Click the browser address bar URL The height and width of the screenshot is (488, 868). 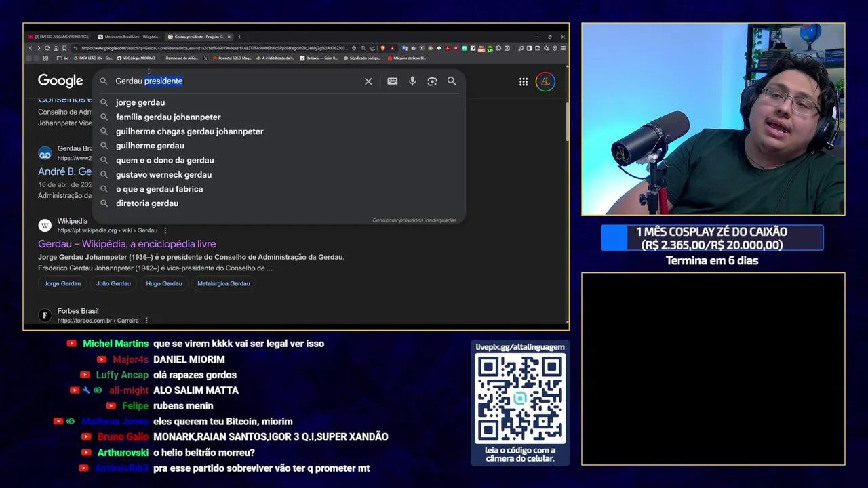tap(214, 48)
